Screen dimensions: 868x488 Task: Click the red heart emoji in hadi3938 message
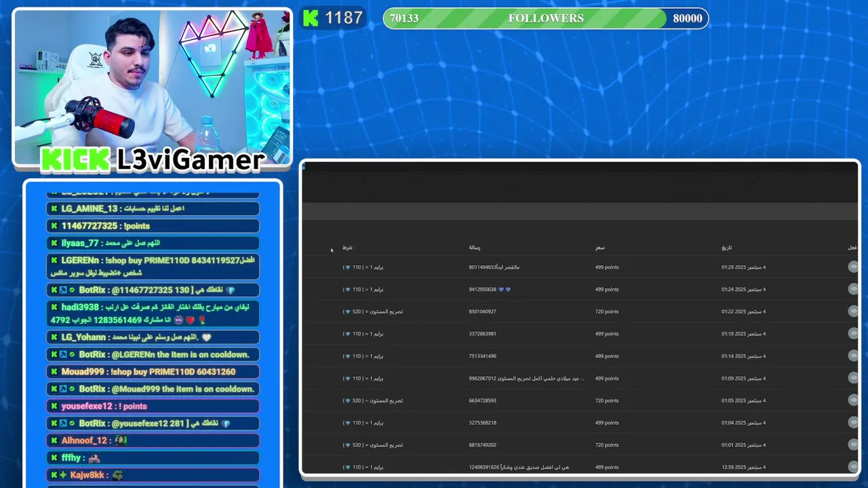[189, 320]
